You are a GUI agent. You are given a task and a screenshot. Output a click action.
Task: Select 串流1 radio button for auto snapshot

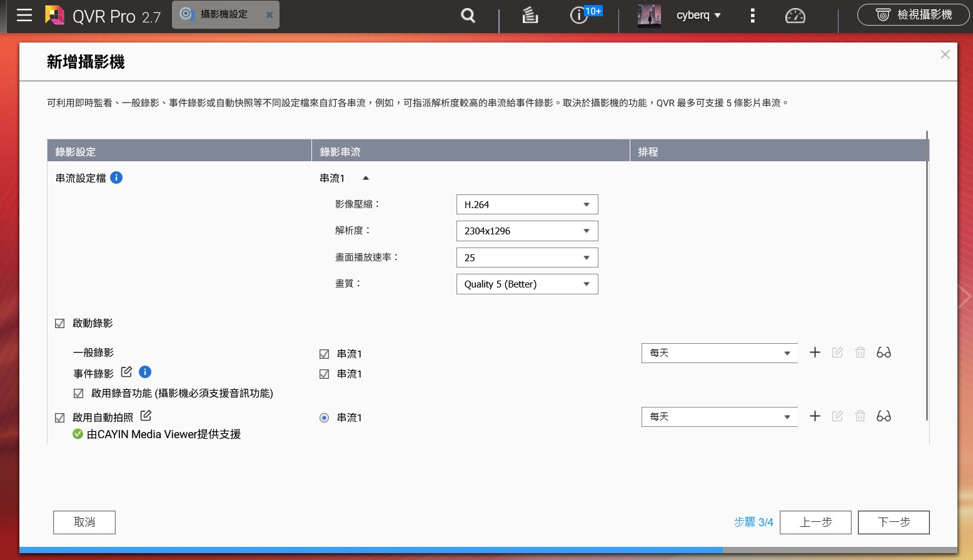coord(324,417)
